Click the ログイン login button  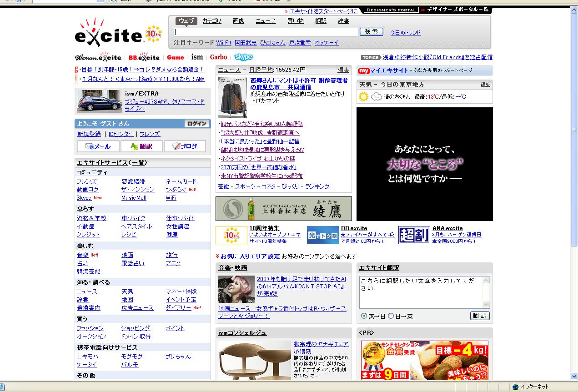196,124
